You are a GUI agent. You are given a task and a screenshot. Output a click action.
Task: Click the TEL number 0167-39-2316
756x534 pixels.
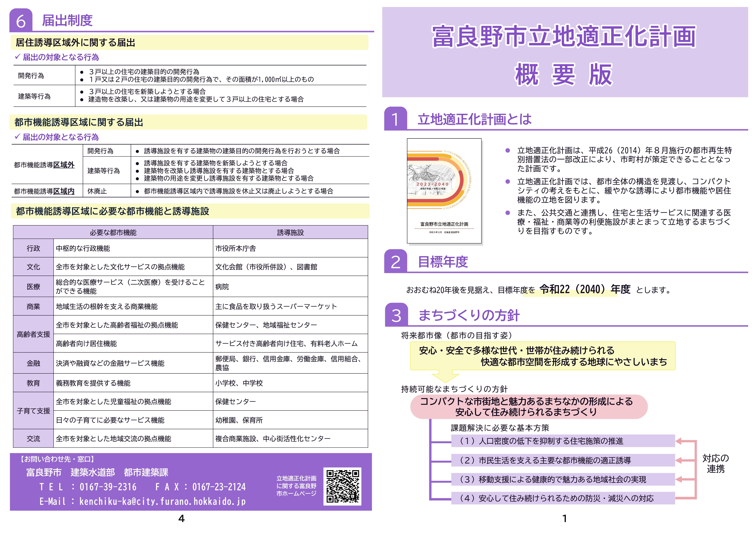[108, 487]
